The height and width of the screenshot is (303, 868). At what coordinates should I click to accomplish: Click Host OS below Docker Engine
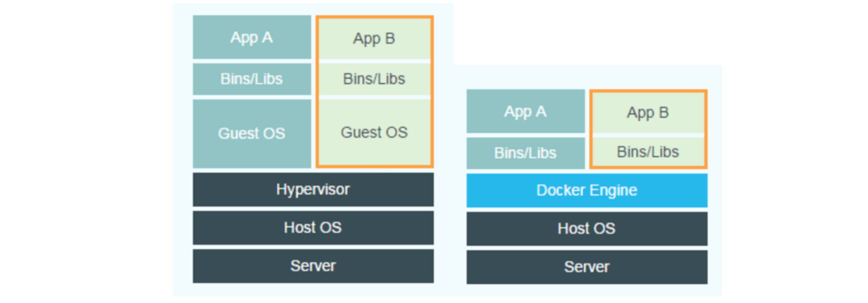click(x=587, y=229)
